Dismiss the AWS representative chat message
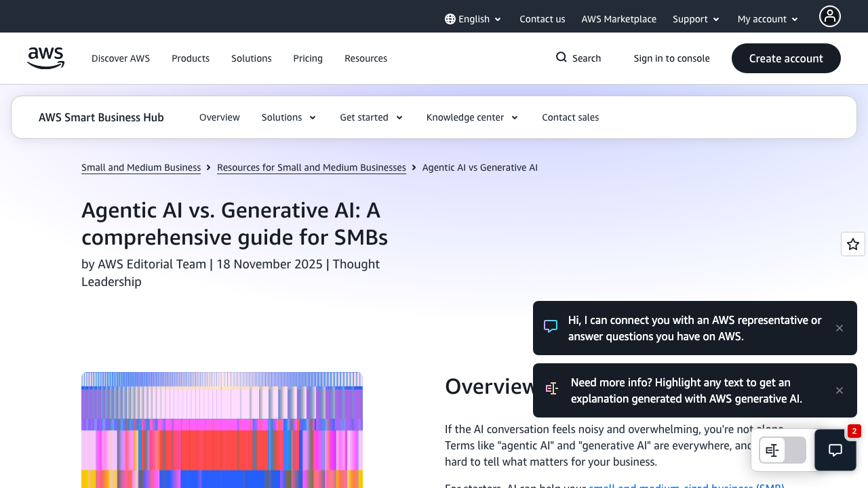 coord(840,328)
